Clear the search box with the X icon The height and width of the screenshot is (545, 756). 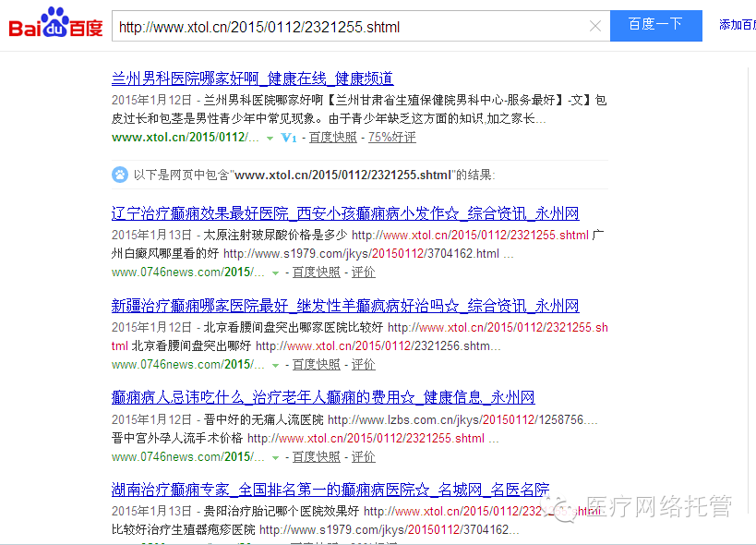[x=595, y=26]
